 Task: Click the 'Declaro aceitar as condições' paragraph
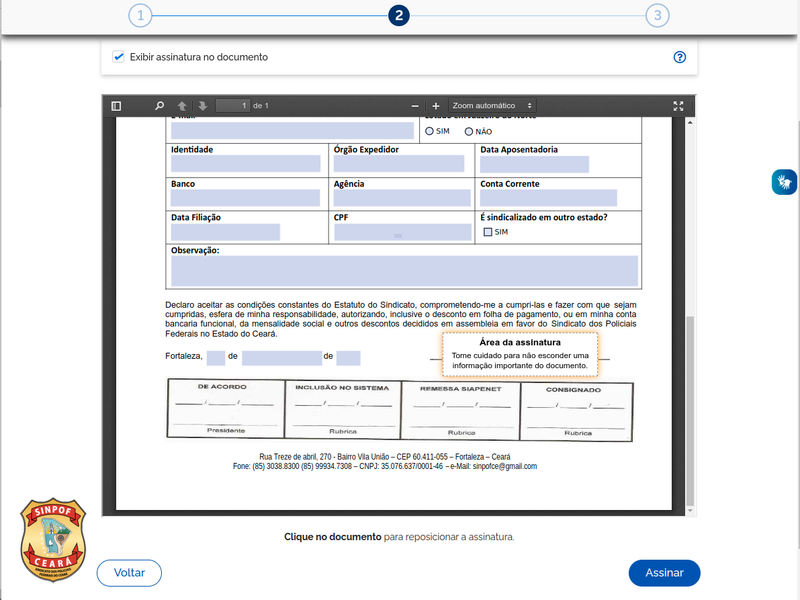pos(401,319)
